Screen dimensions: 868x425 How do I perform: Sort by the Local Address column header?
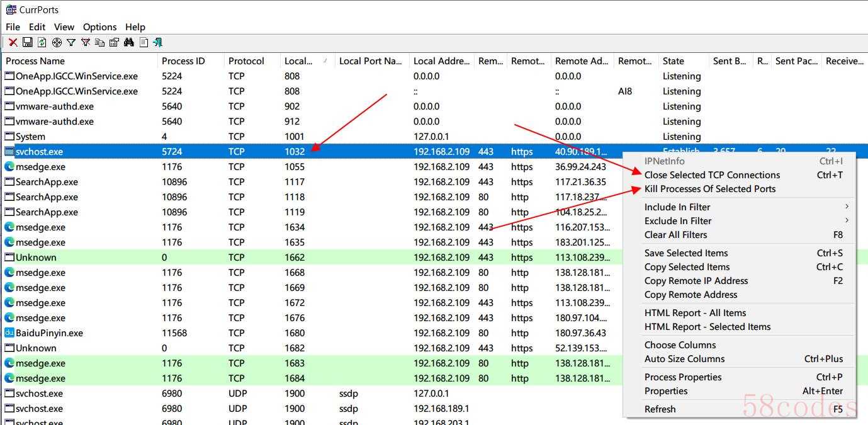[x=442, y=61]
